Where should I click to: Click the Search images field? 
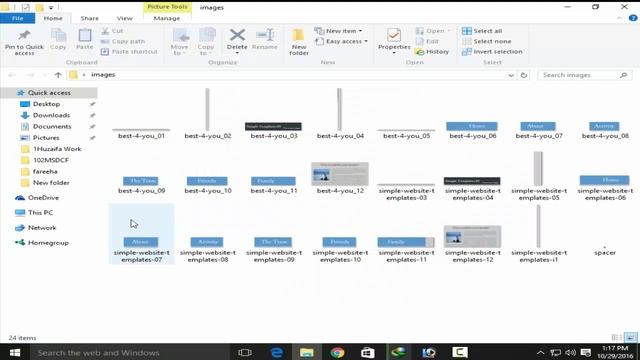(584, 75)
